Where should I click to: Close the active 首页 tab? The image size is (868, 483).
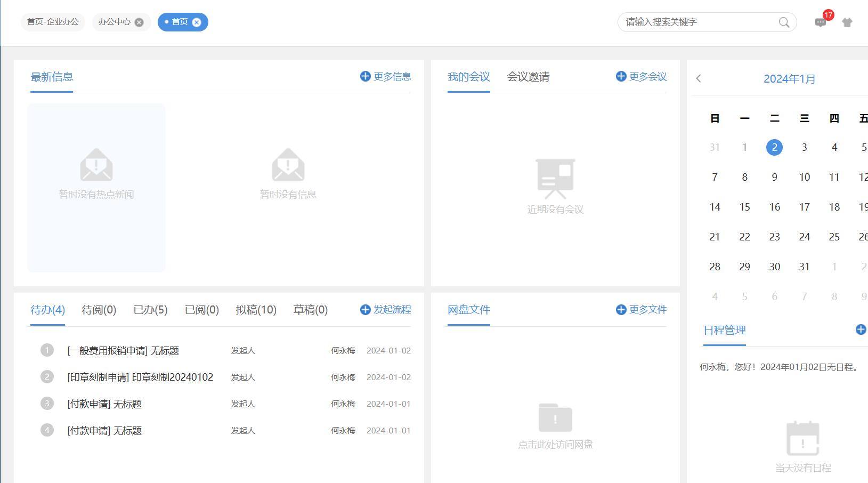pyautogui.click(x=197, y=22)
